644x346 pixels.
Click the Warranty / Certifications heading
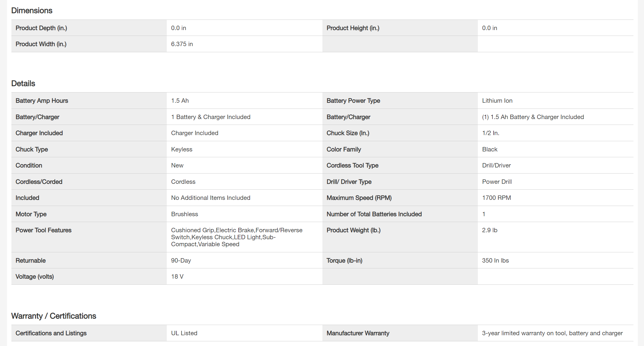point(53,316)
